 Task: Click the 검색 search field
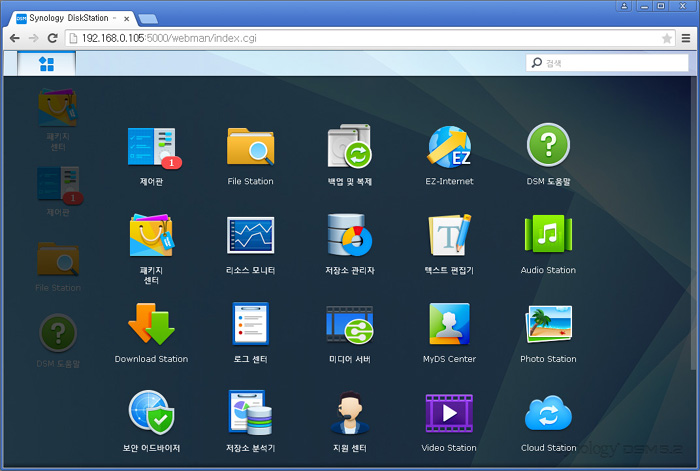point(607,63)
